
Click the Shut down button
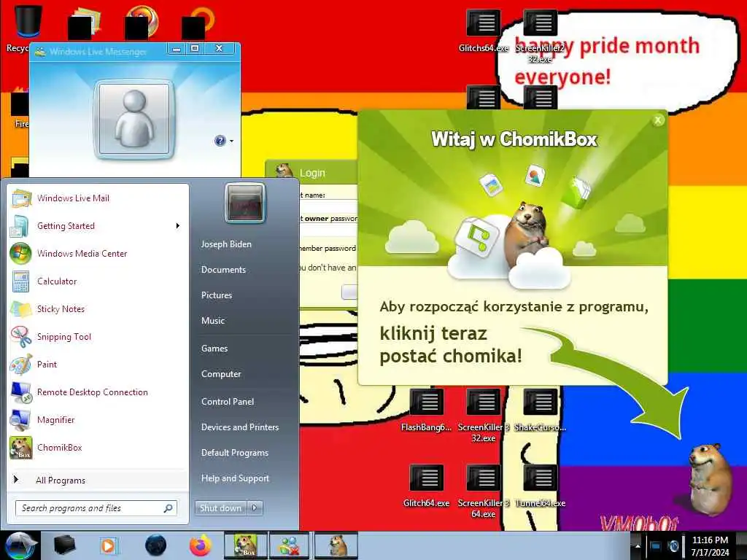pos(220,508)
